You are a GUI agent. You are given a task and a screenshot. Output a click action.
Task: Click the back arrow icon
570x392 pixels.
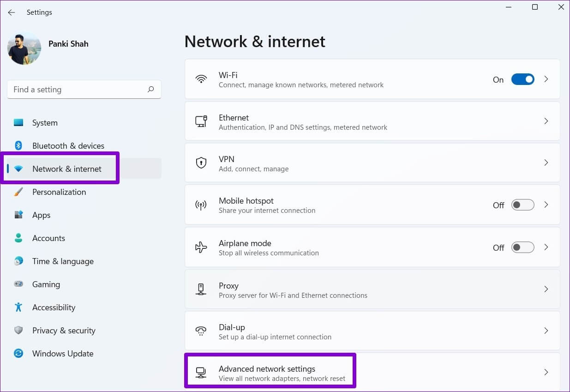pos(12,12)
